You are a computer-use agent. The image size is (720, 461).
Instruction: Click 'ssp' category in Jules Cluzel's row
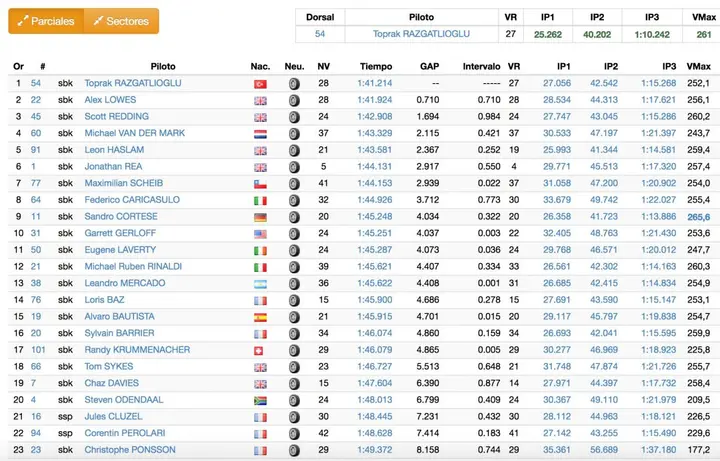pyautogui.click(x=65, y=416)
